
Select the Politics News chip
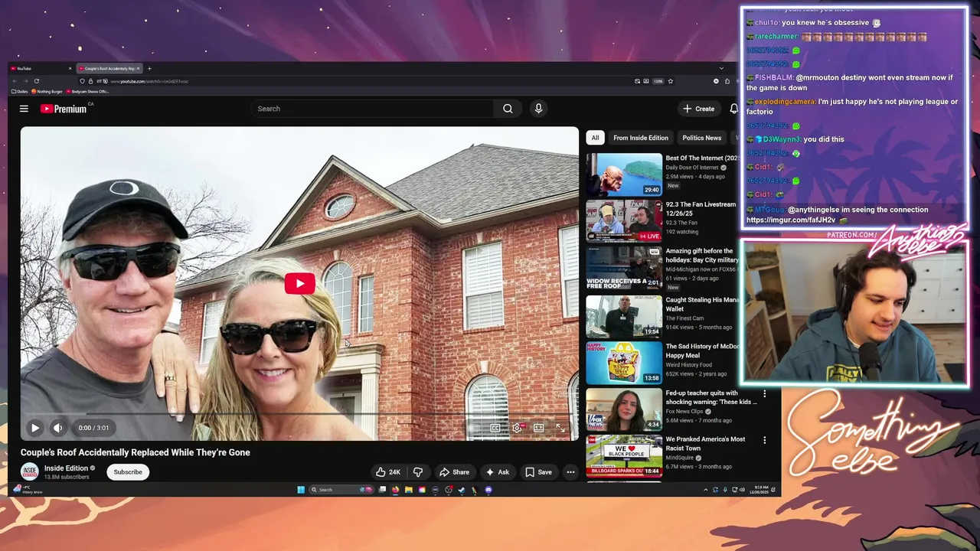pyautogui.click(x=701, y=138)
